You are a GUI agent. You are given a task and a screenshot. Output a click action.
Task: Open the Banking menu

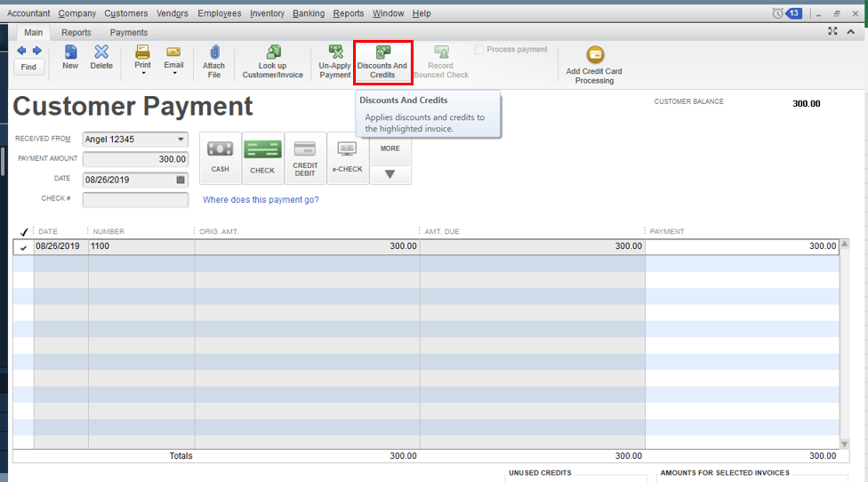click(x=309, y=13)
